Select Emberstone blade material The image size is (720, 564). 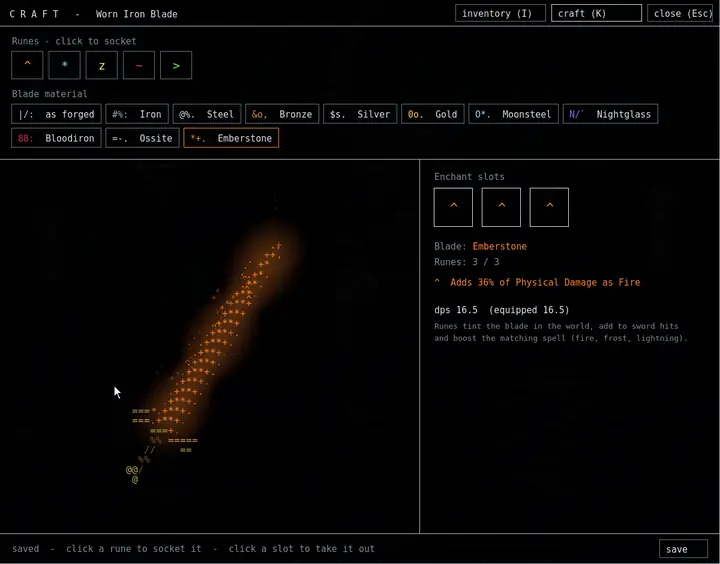(231, 138)
